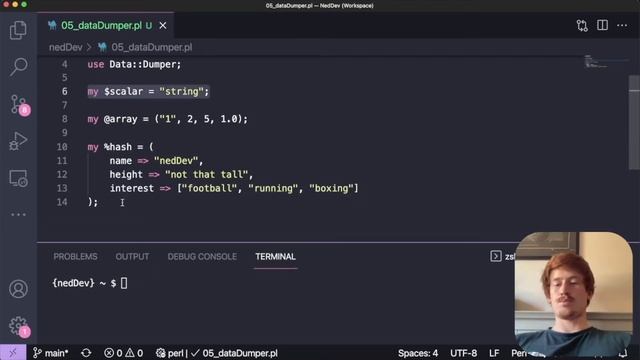The height and width of the screenshot is (360, 640).
Task: Click line number 14 in gutter
Action: [x=62, y=202]
